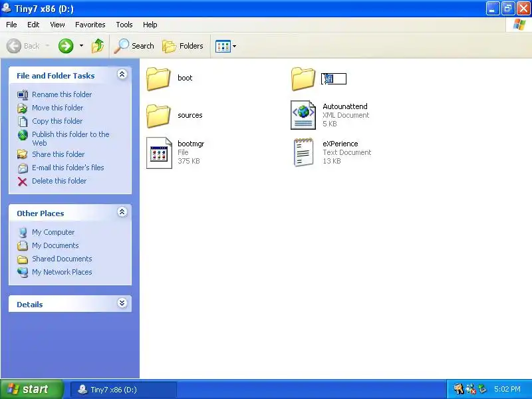Open the Windows start menu
Screen dimensions: 532x399
coord(32,389)
